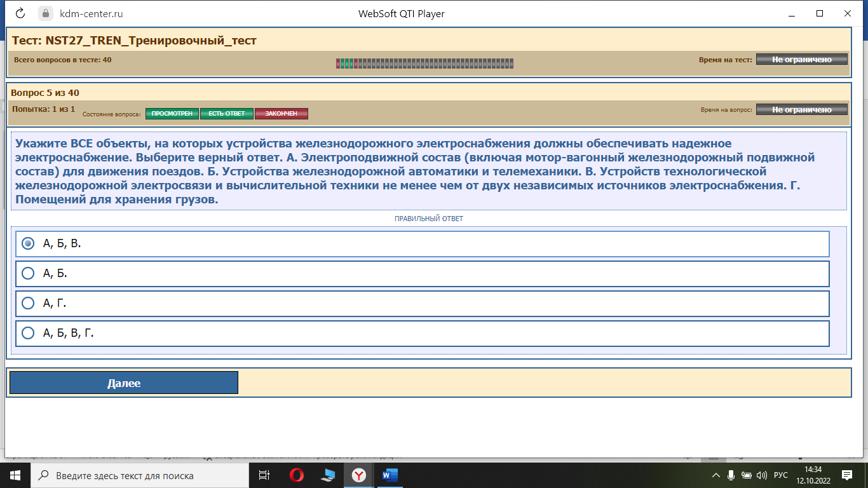Screen dimensions: 868x488
Task: Click the browser reload icon
Action: [20, 13]
